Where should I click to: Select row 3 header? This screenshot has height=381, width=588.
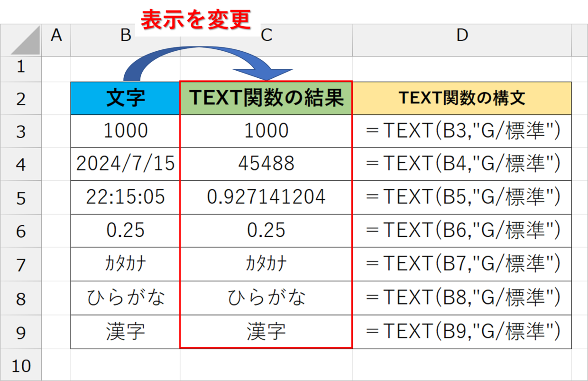[x=20, y=131]
